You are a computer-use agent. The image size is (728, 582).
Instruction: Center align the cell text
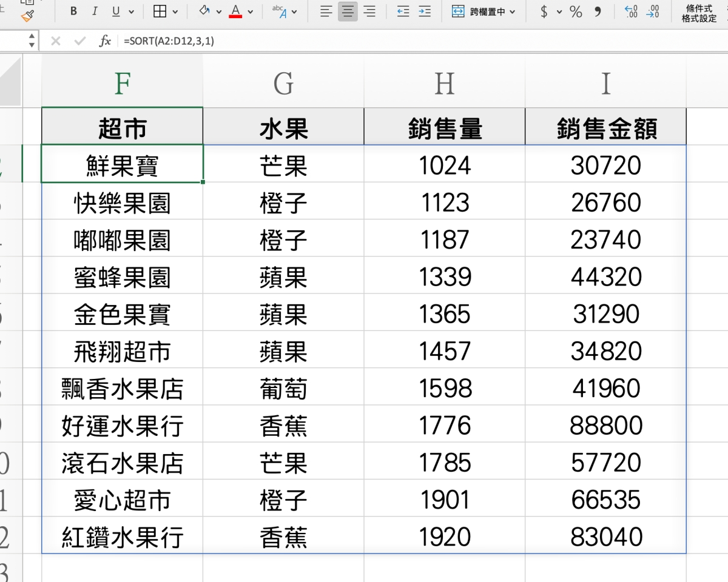click(348, 12)
